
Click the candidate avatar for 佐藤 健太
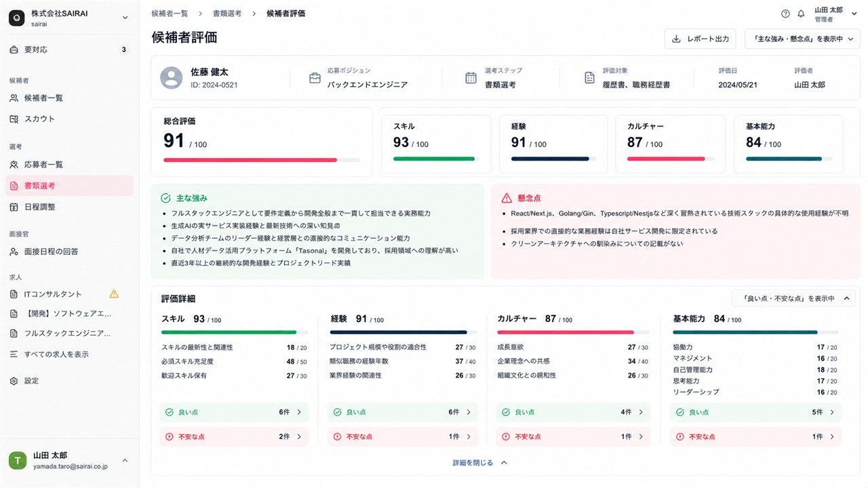coord(172,78)
